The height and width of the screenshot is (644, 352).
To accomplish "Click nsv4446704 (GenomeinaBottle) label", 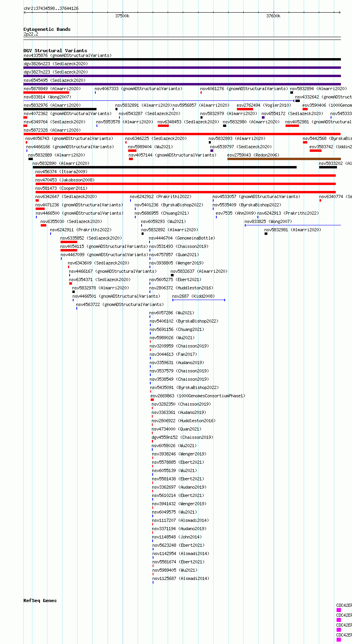I will coord(182,238).
